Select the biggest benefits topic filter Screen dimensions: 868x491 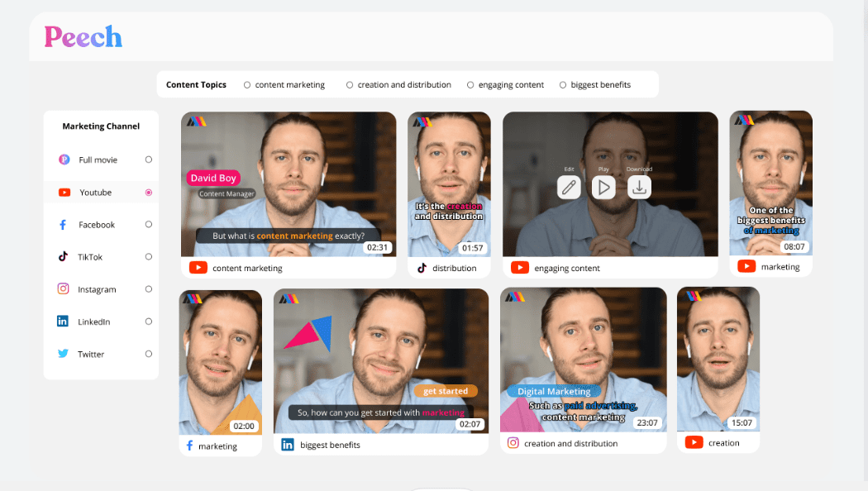pyautogui.click(x=563, y=85)
